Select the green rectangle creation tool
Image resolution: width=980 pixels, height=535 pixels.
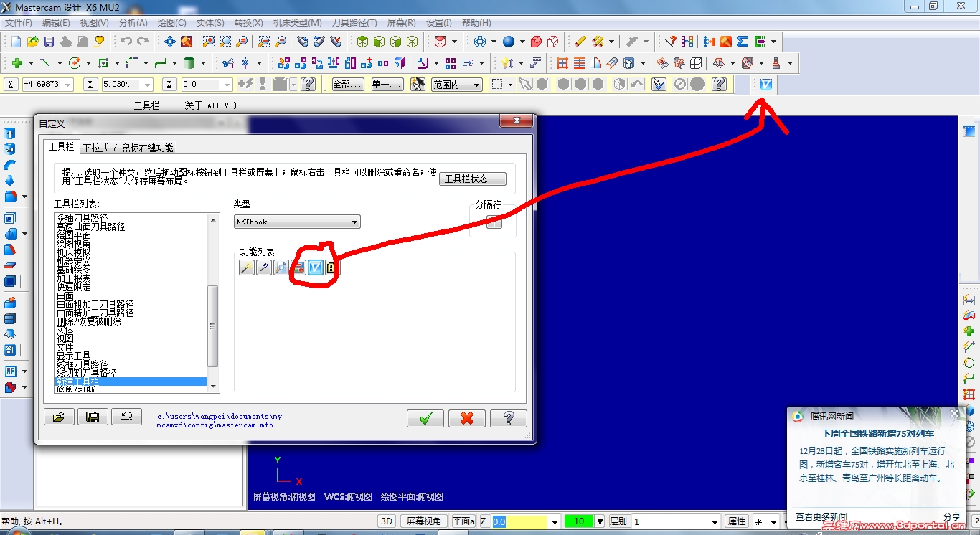(103, 63)
